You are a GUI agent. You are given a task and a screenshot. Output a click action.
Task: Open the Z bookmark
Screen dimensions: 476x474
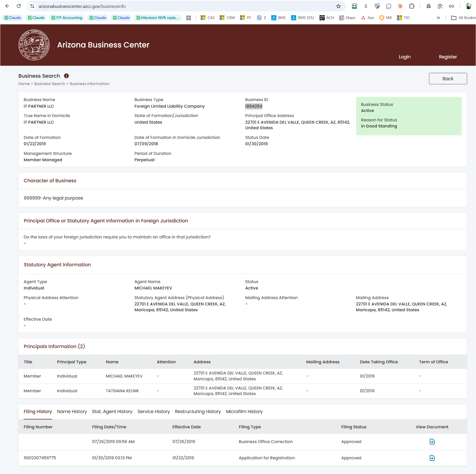(262, 18)
